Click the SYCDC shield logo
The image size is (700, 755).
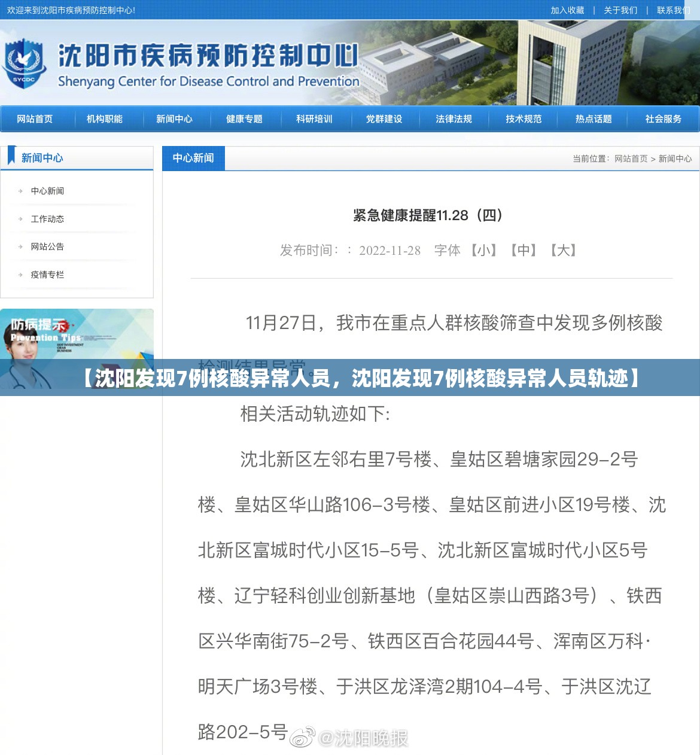point(23,63)
